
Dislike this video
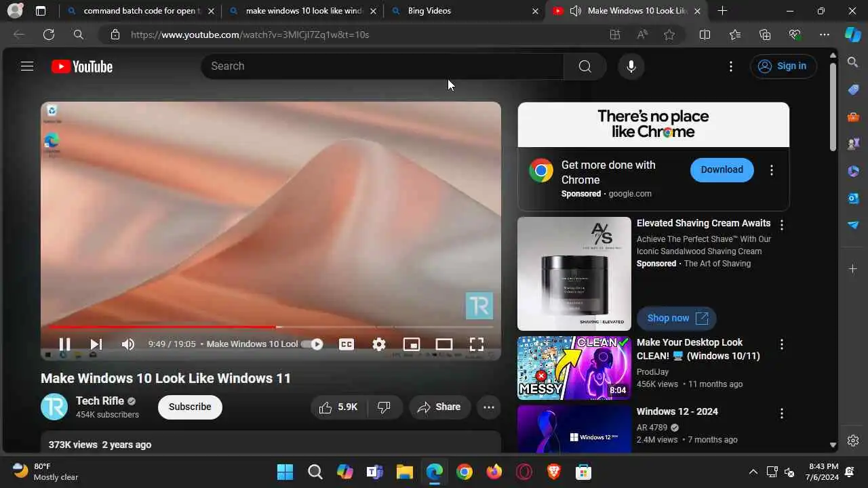[384, 407]
